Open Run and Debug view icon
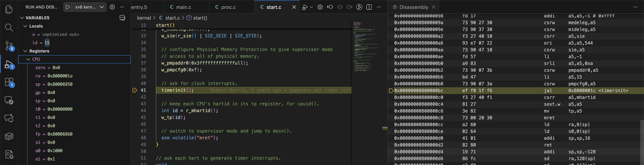Screen dimensions: 644x165 (x=9, y=65)
